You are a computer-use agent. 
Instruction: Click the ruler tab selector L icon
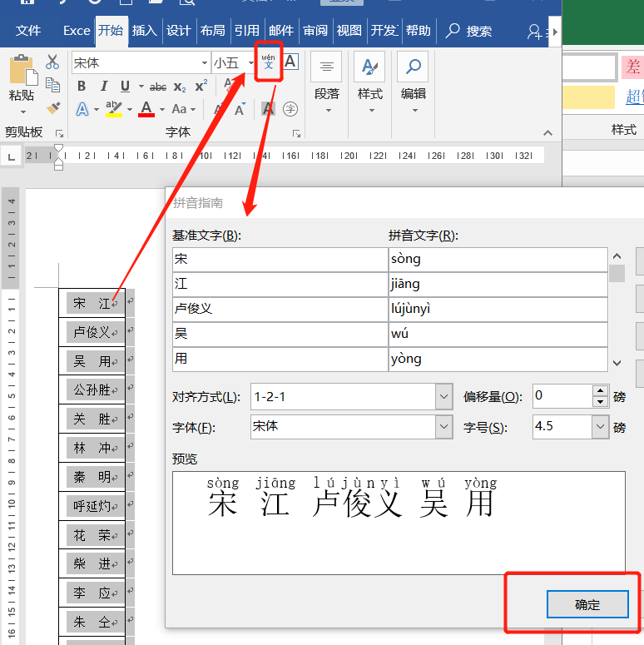click(11, 156)
